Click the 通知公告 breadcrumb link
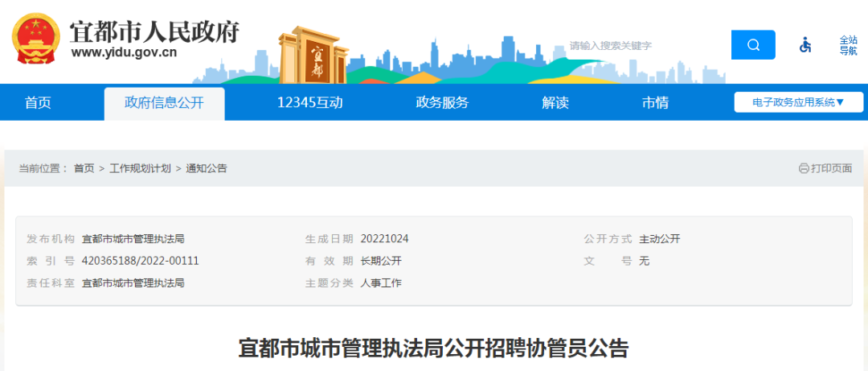 (207, 168)
